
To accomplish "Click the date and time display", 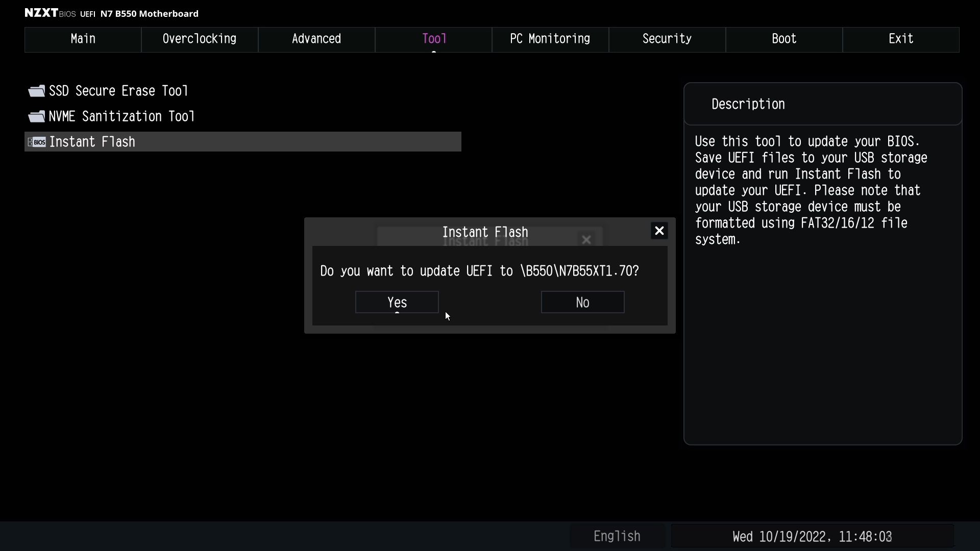I will (812, 536).
